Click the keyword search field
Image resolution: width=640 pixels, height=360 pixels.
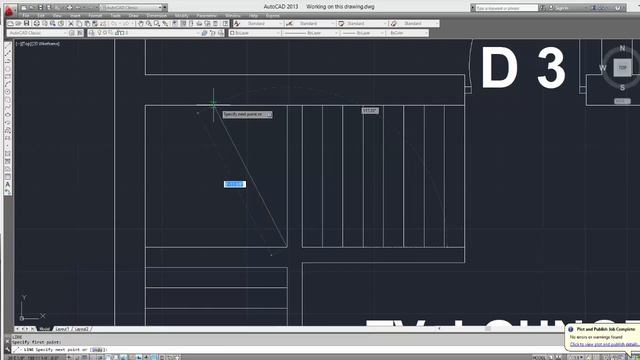coord(507,8)
